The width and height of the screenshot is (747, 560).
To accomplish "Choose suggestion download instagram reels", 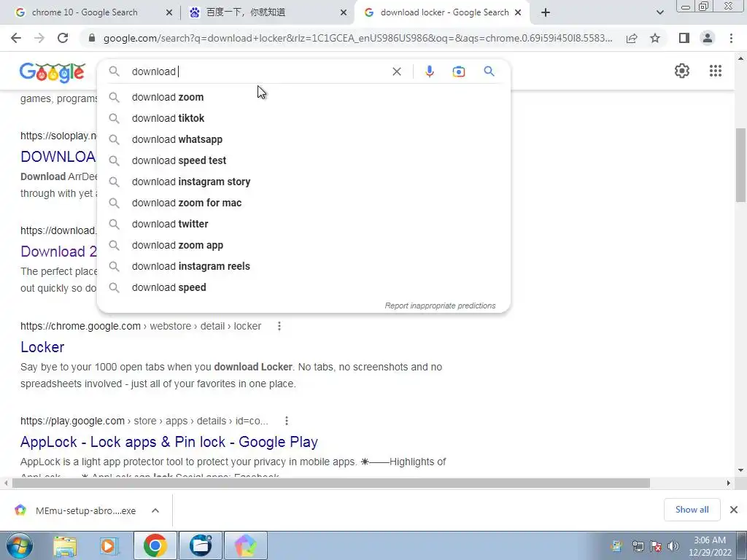I will 303,266.
